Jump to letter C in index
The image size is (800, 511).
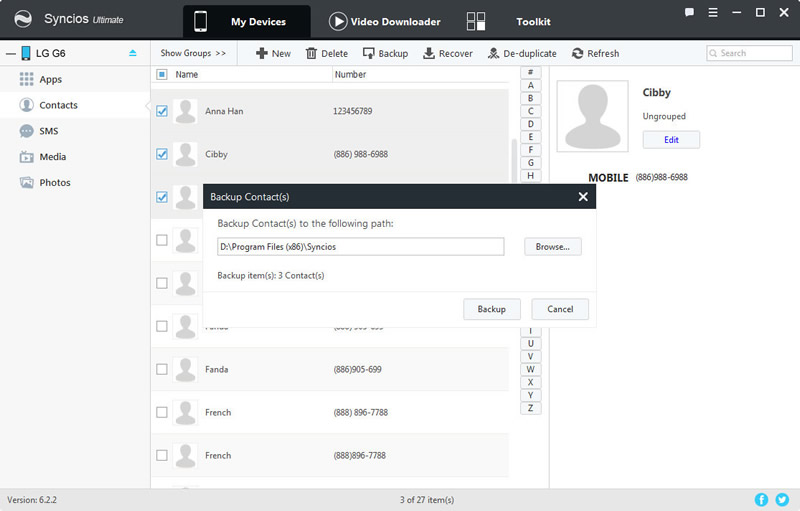(x=531, y=111)
